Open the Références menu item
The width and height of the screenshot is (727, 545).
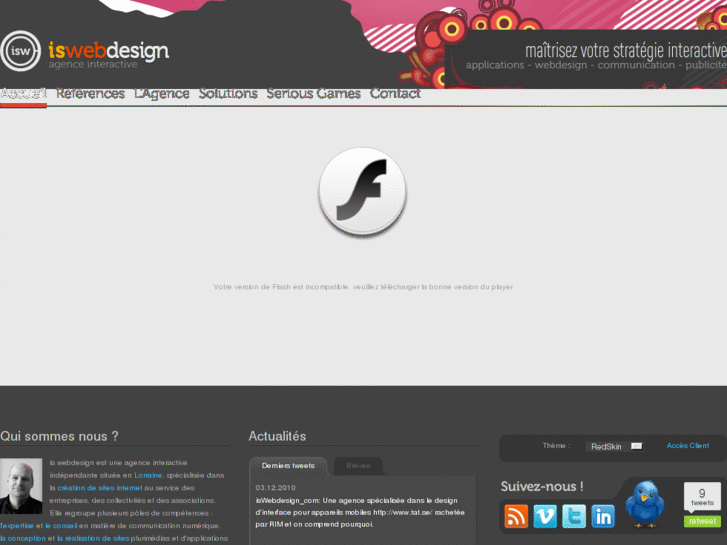[90, 94]
